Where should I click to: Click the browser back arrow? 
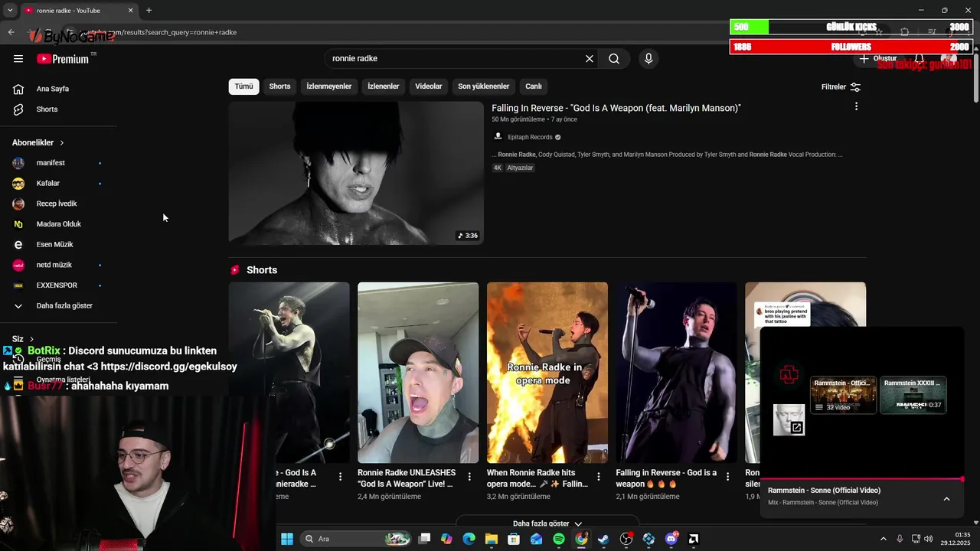coord(11,32)
